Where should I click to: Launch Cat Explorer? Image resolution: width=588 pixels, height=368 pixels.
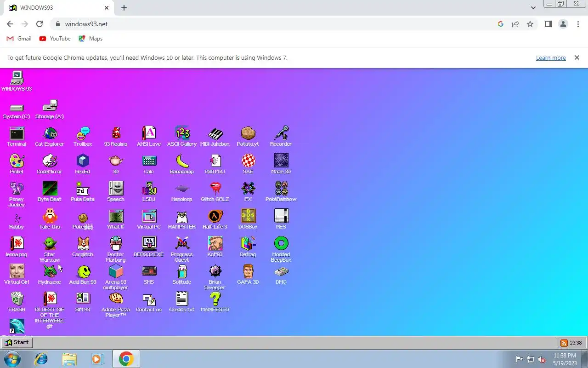coord(50,137)
